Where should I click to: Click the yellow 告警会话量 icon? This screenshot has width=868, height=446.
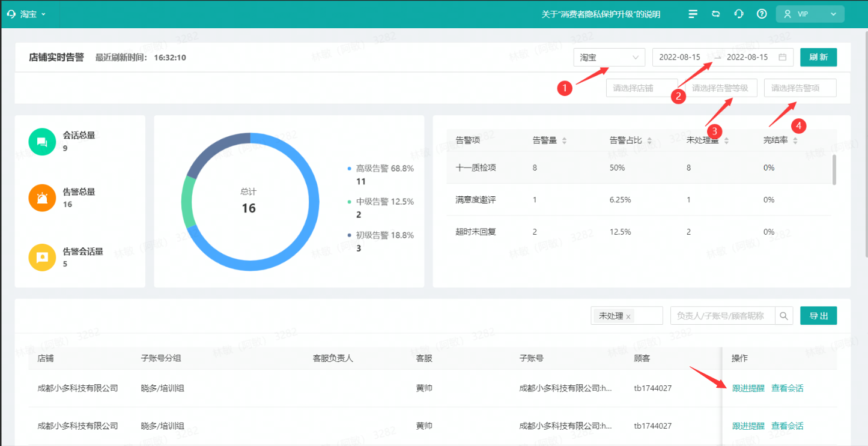(x=42, y=258)
